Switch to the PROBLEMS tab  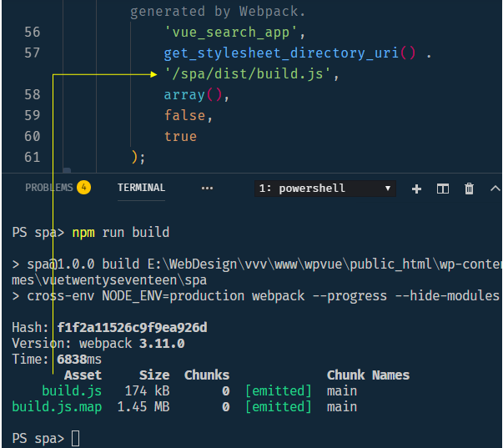[x=49, y=188]
